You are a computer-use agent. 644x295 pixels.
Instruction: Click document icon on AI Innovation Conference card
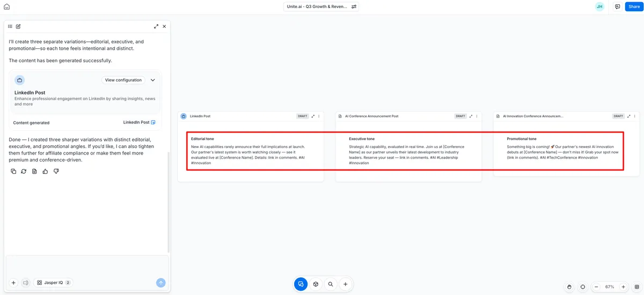coord(498,116)
